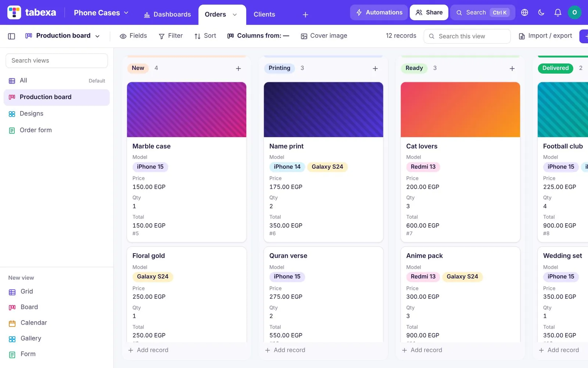The width and height of the screenshot is (588, 368).
Task: Expand Orders tab chevron
Action: point(234,14)
